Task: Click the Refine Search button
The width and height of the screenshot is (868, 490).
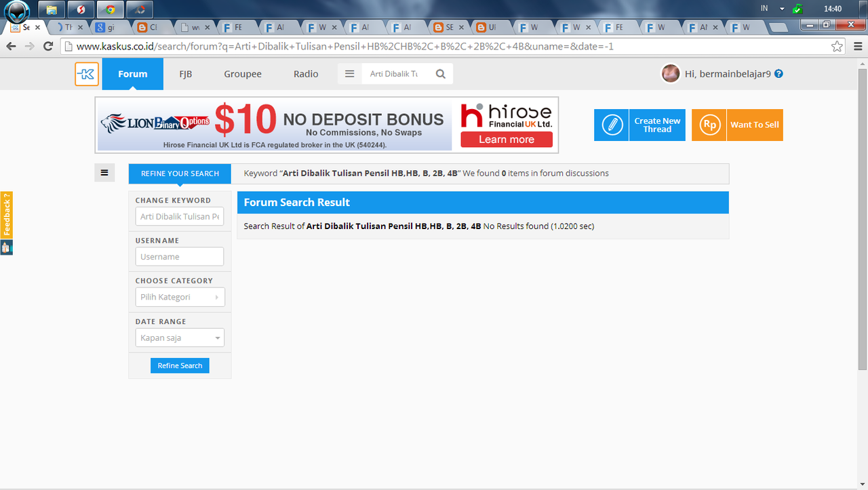Action: pos(180,365)
